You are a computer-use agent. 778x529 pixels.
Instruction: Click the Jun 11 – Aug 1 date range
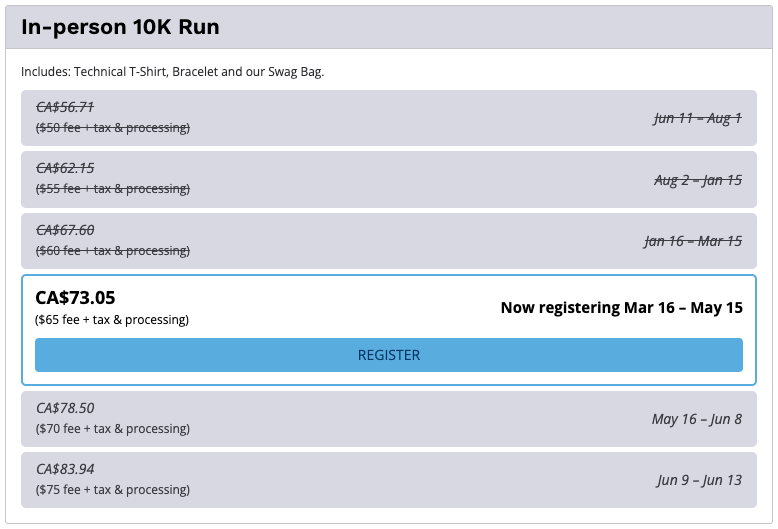click(697, 118)
